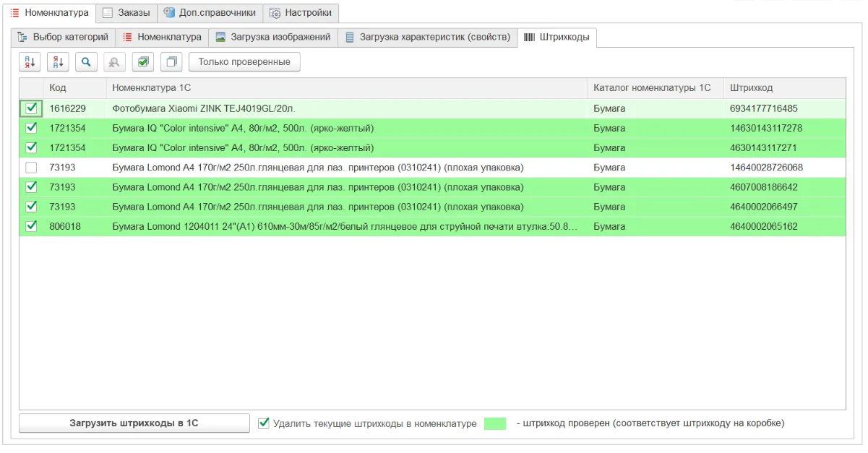The width and height of the screenshot is (868, 453).
Task: Disable 'Удалить текущие штрихкоды в номенклатуре' checkbox
Action: coord(264,423)
